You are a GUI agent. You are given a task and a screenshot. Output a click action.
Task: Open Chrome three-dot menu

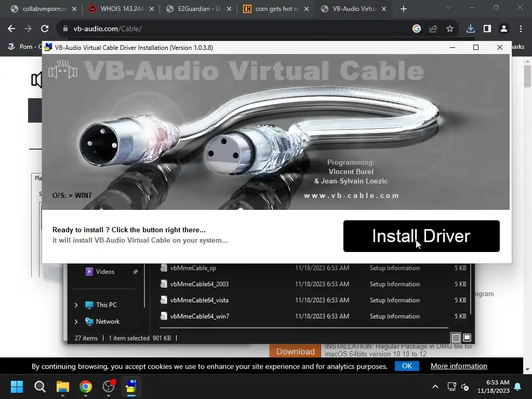pyautogui.click(x=521, y=29)
